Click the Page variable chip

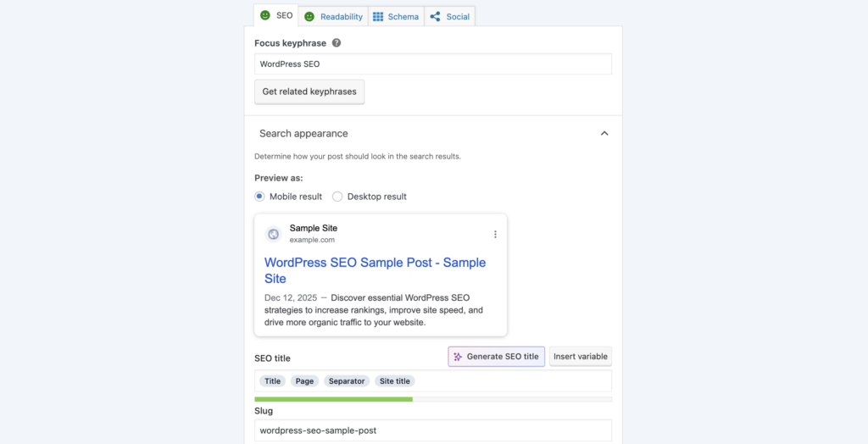pos(304,381)
